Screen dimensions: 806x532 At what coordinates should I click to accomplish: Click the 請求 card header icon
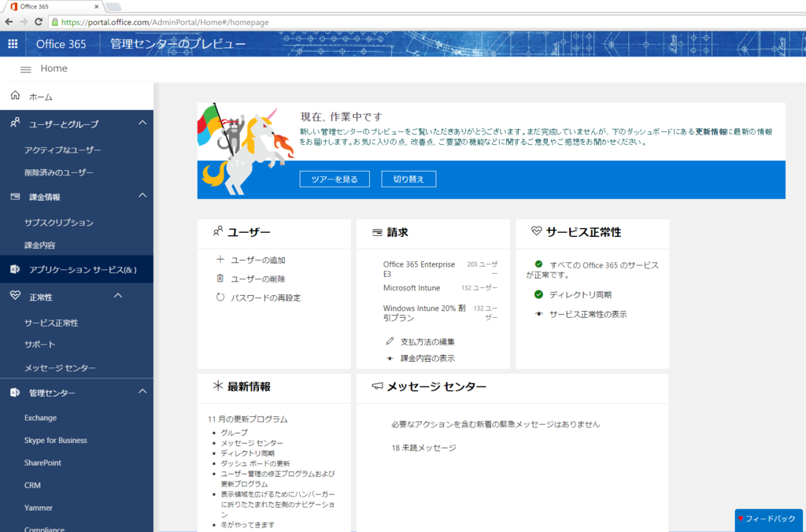pos(377,232)
